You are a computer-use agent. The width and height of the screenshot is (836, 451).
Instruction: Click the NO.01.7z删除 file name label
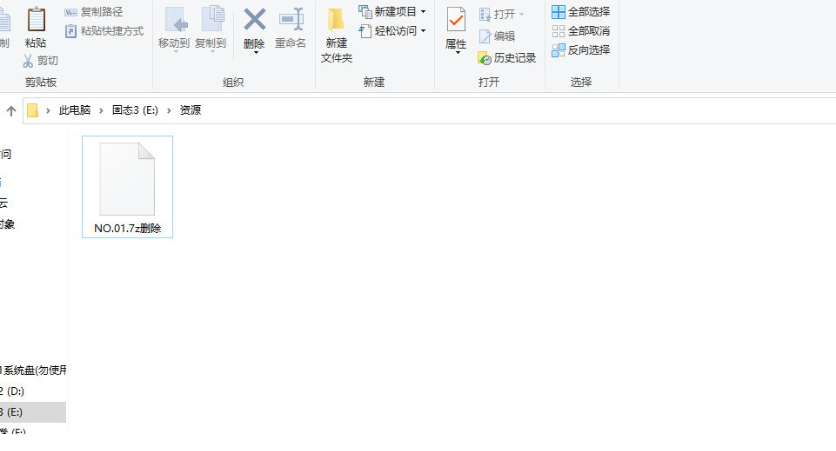coord(127,228)
